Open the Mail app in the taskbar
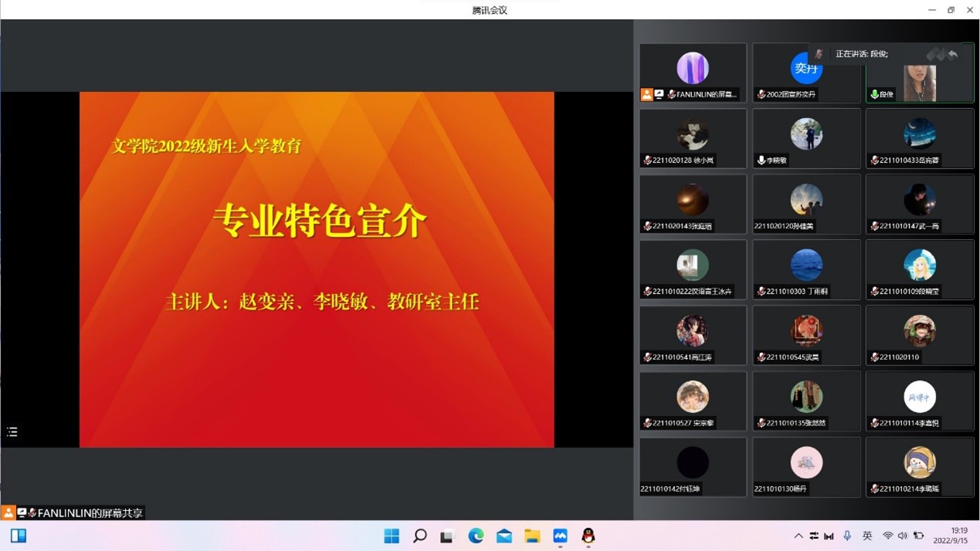Screen dimensions: 980x551 (x=504, y=536)
